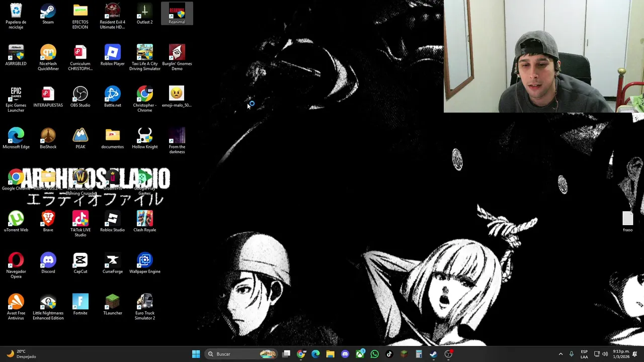Image resolution: width=644 pixels, height=362 pixels.
Task: Select Avast Free Antivirus icon
Action: [x=16, y=308]
